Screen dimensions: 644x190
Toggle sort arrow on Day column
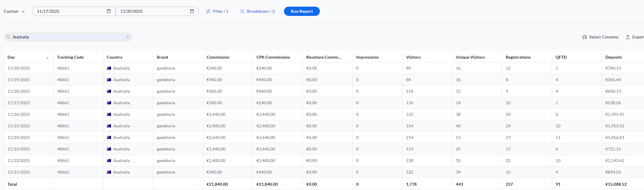(x=47, y=58)
